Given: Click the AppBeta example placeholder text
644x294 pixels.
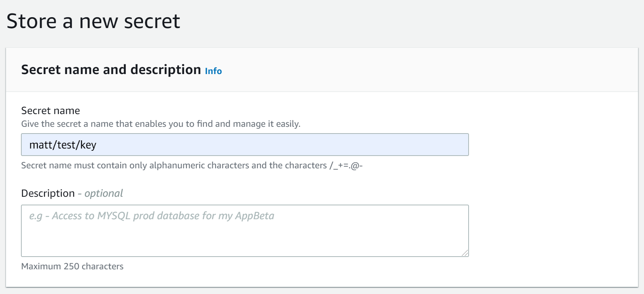Looking at the screenshot, I should tap(151, 216).
